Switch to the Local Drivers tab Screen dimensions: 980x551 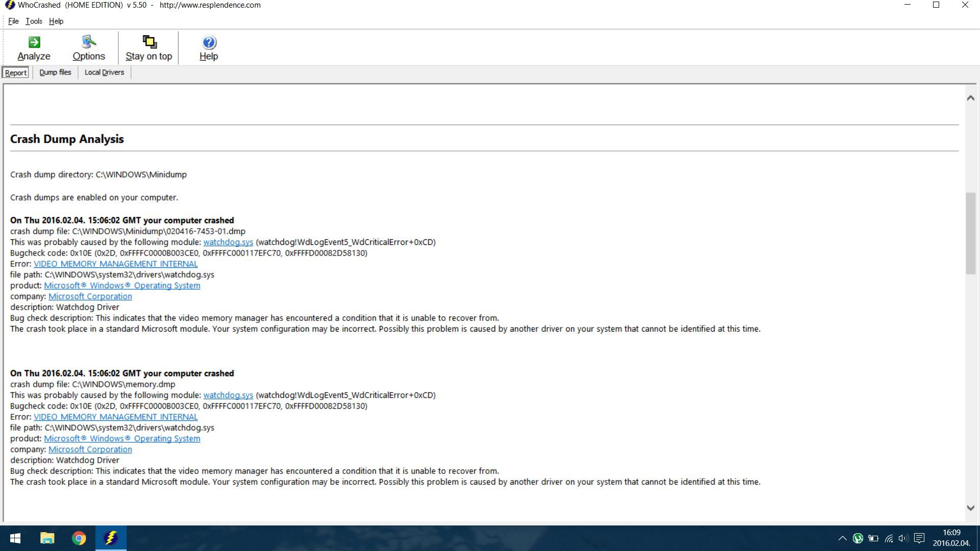104,72
